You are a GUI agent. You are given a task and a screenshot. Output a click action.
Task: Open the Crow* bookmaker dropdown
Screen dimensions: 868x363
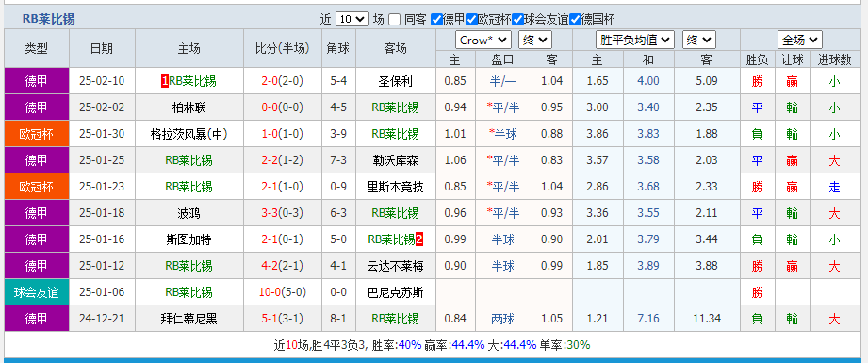483,40
